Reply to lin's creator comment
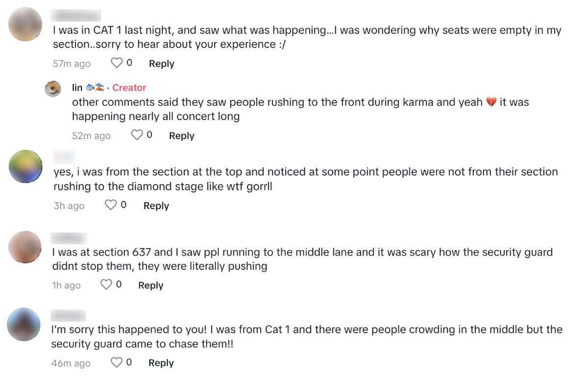 point(181,136)
